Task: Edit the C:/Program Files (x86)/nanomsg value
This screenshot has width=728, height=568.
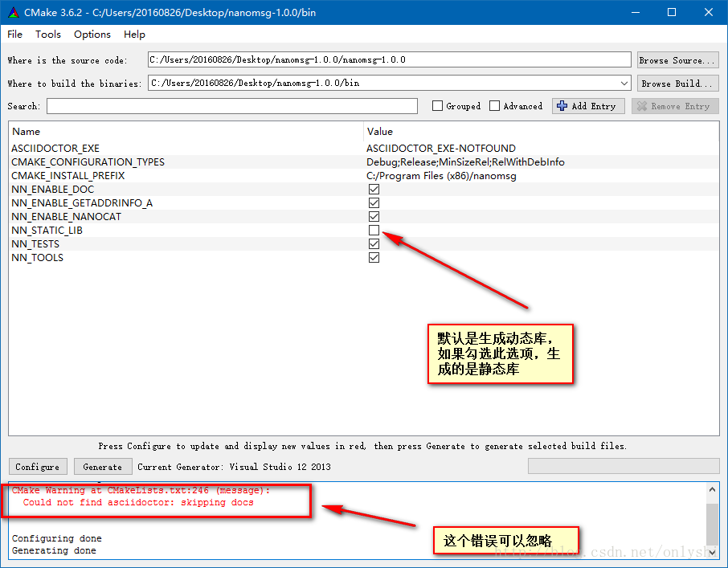Action: coord(441,176)
